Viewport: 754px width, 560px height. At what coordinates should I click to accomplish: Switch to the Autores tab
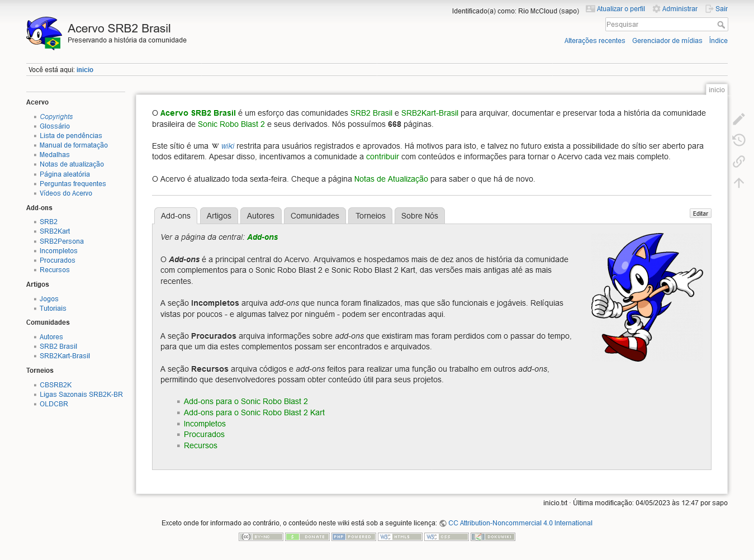point(260,216)
